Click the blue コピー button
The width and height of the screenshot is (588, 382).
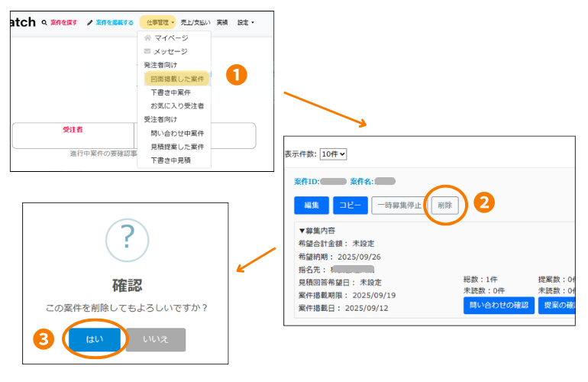click(351, 206)
